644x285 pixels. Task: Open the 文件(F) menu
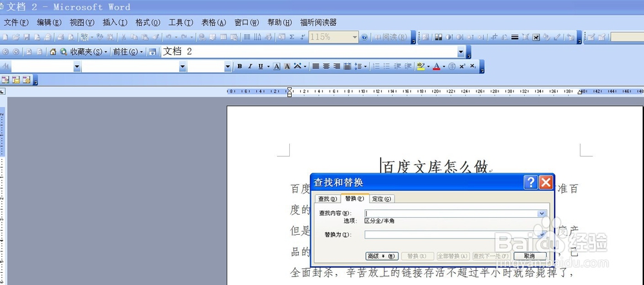tap(17, 23)
